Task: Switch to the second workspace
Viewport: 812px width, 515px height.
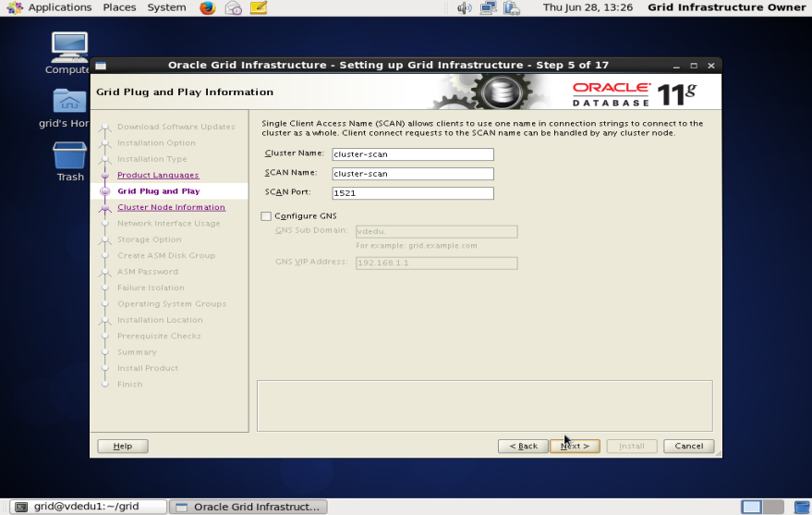Action: click(773, 506)
